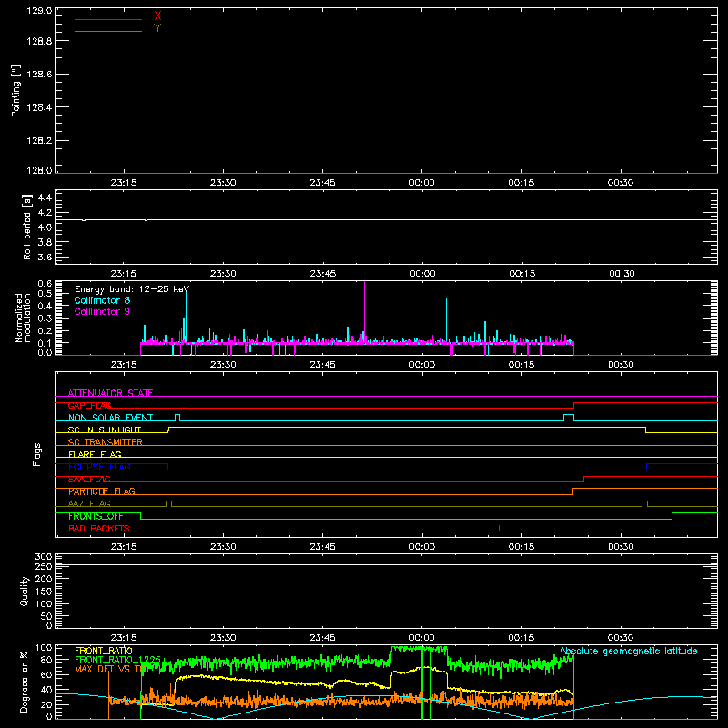Click the Y legend label in Pointing plot

[157, 28]
